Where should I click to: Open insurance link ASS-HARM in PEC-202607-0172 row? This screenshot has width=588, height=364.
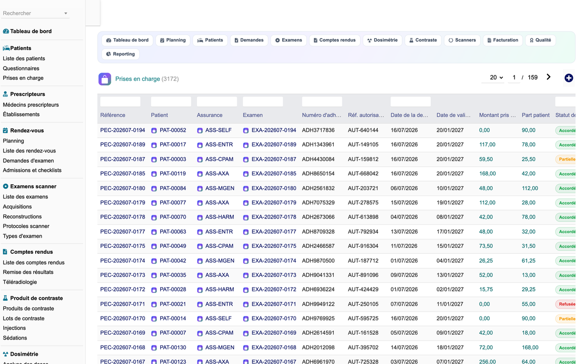point(220,290)
